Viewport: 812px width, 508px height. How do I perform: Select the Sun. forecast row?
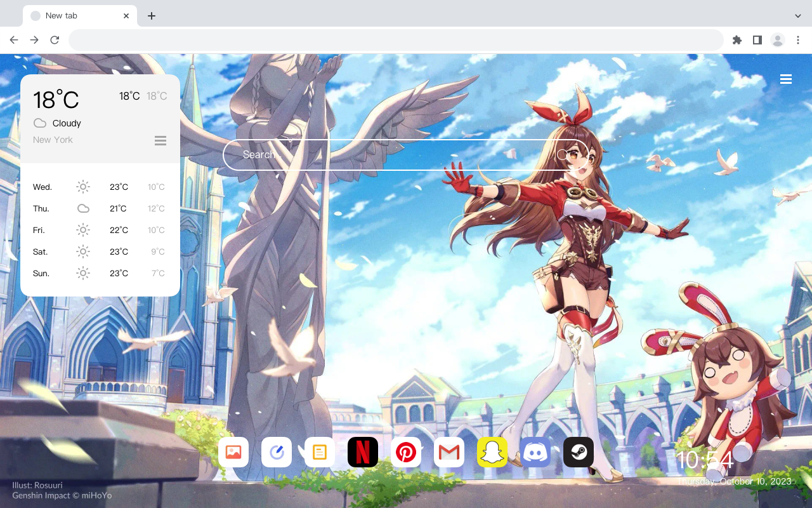[100, 273]
